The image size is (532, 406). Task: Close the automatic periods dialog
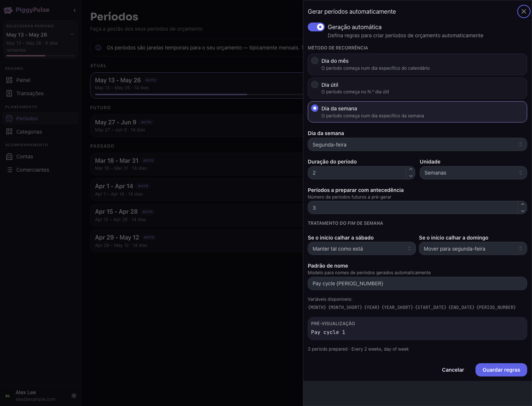point(524,11)
